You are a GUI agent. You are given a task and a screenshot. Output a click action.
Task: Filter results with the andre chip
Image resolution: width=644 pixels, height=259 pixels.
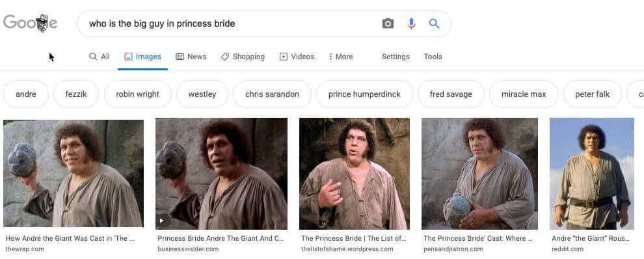(x=26, y=94)
